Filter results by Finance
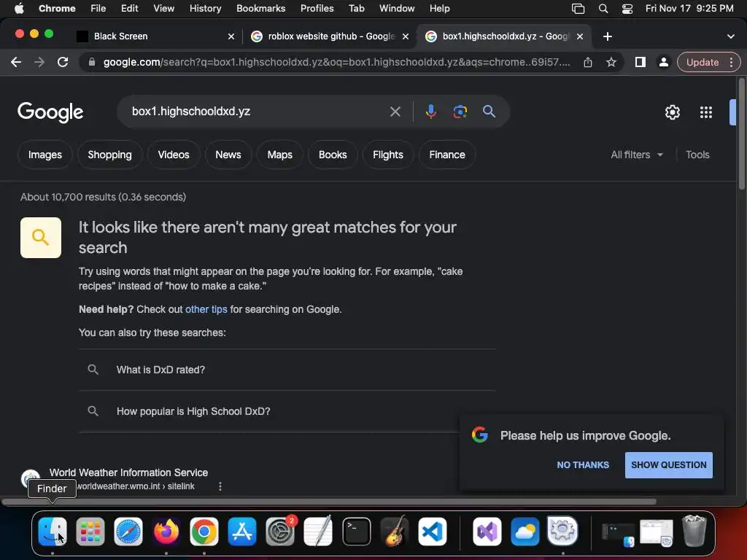The image size is (747, 560). tap(447, 155)
